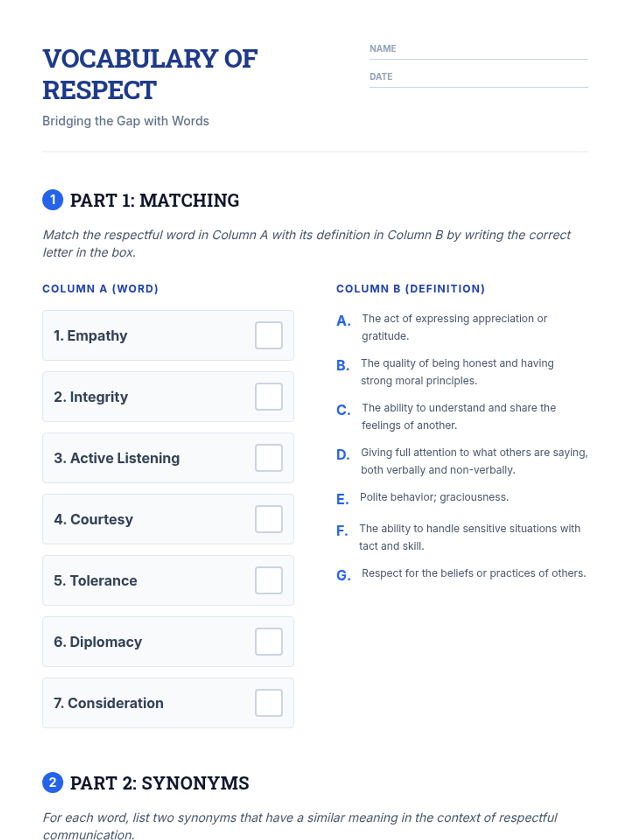This screenshot has height=840, width=630.
Task: Click letter E beside polite behavior definition
Action: (342, 499)
